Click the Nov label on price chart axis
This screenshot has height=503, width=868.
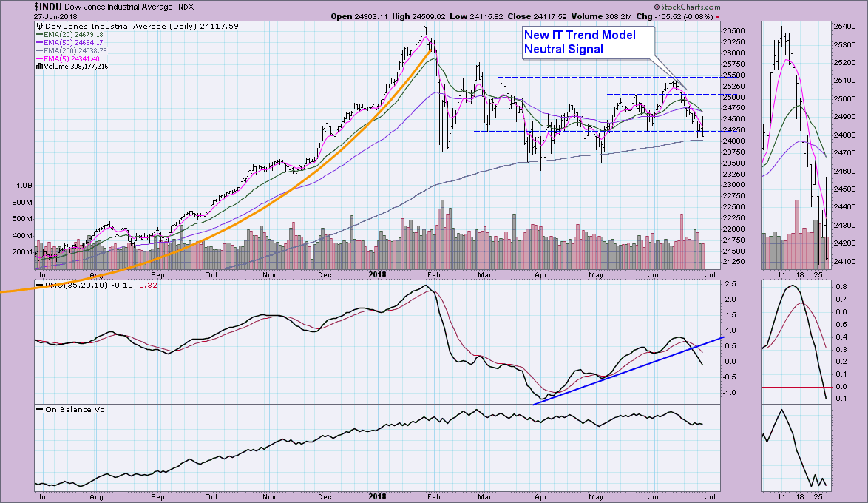(x=269, y=274)
